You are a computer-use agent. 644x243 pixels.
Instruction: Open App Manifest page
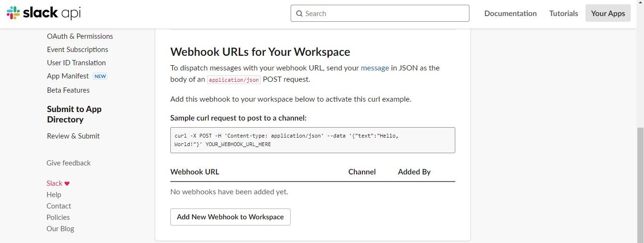pyautogui.click(x=67, y=76)
